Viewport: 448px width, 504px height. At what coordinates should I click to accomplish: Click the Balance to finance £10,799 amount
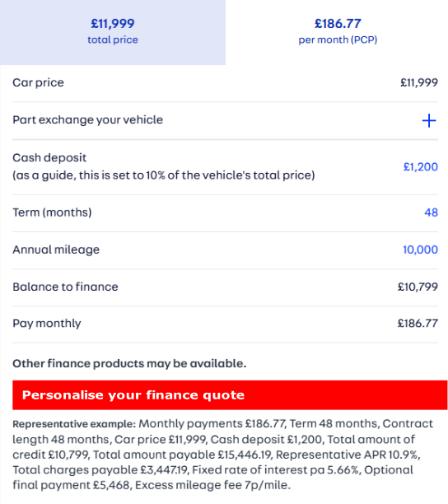pyautogui.click(x=418, y=287)
